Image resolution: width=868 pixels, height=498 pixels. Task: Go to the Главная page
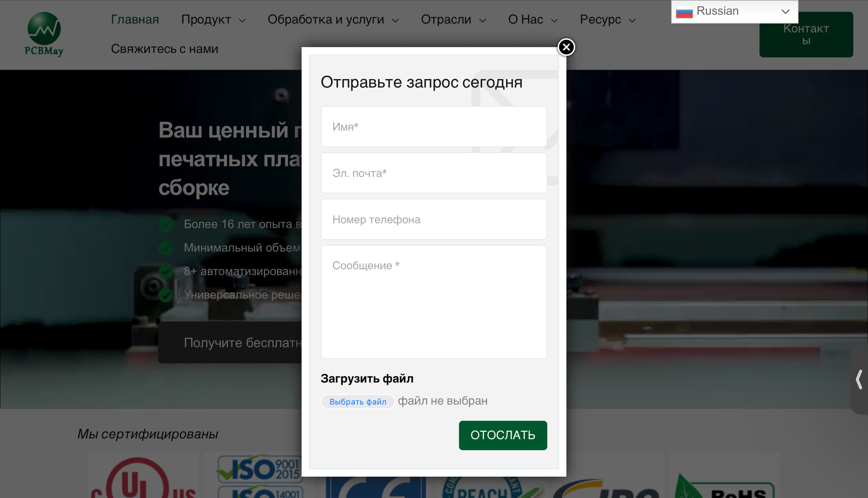coord(135,19)
